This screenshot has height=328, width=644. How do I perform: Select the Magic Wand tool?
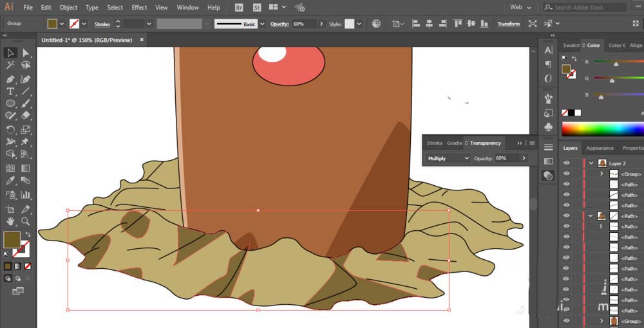point(10,66)
